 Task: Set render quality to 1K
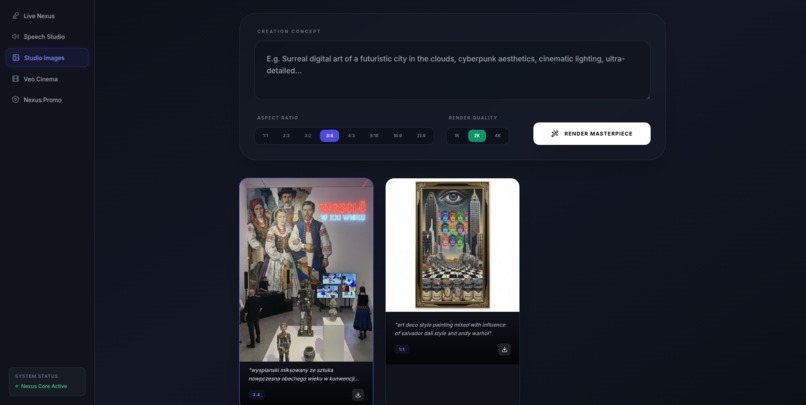coord(456,136)
